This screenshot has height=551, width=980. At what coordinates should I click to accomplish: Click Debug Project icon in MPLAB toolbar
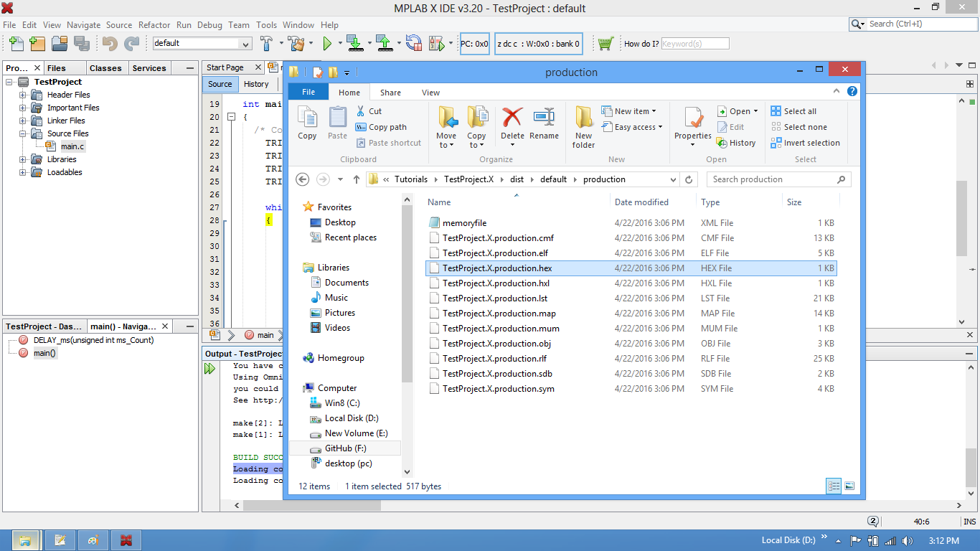437,44
